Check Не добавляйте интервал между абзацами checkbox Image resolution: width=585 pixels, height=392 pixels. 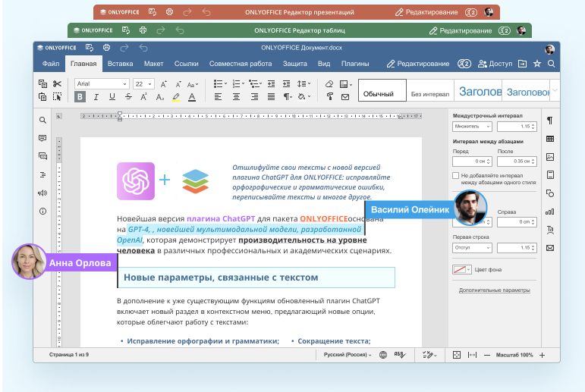455,175
